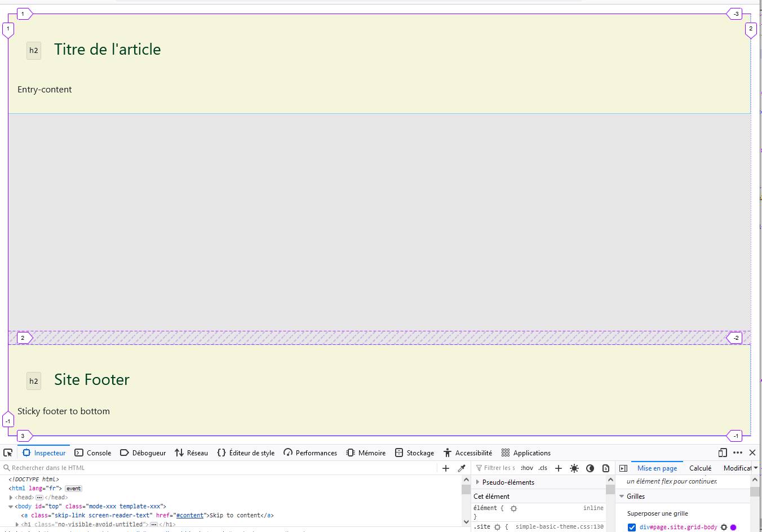Viewport: 762px width, 532px height.
Task: Click the Superposer une grille label
Action: pos(658,513)
